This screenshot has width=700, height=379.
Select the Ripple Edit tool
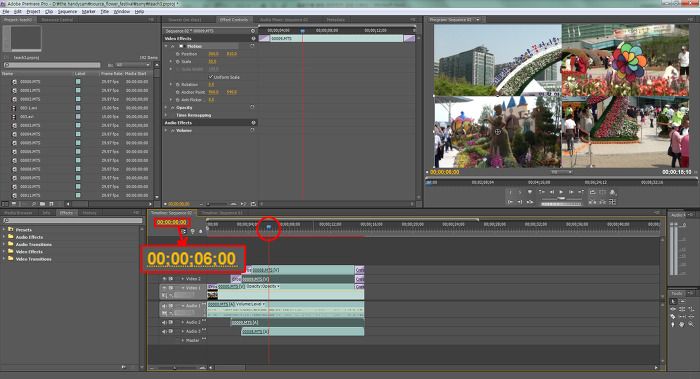673,309
